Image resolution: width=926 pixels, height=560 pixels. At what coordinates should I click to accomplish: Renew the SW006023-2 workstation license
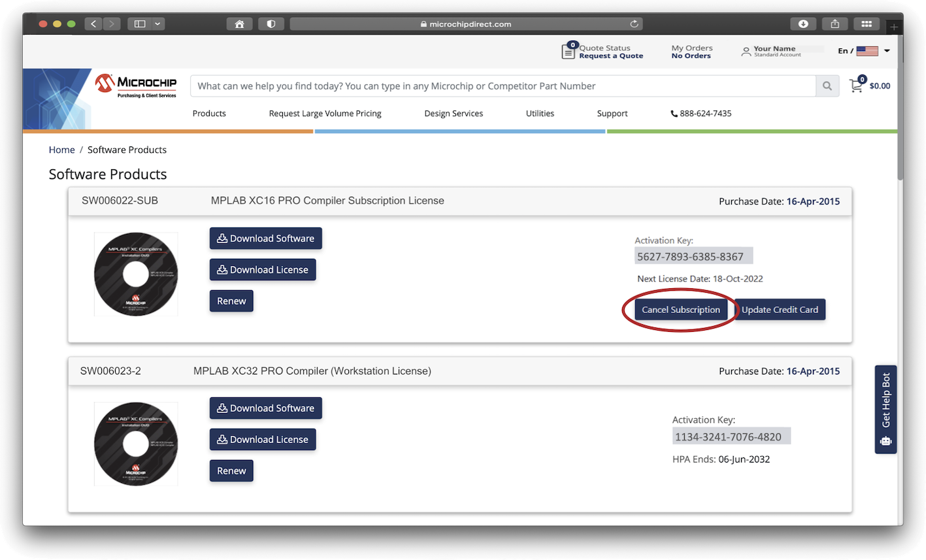[x=231, y=471]
